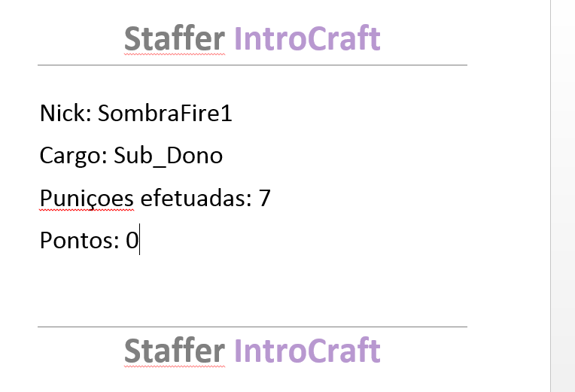Click the misspelled word "Puniçoes"
This screenshot has height=392, width=575.
[87, 199]
